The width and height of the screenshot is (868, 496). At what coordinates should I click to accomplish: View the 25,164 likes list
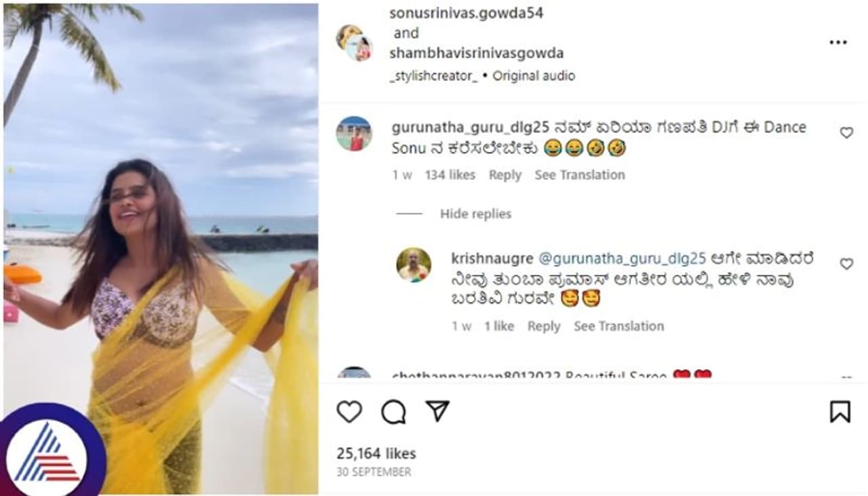point(376,454)
